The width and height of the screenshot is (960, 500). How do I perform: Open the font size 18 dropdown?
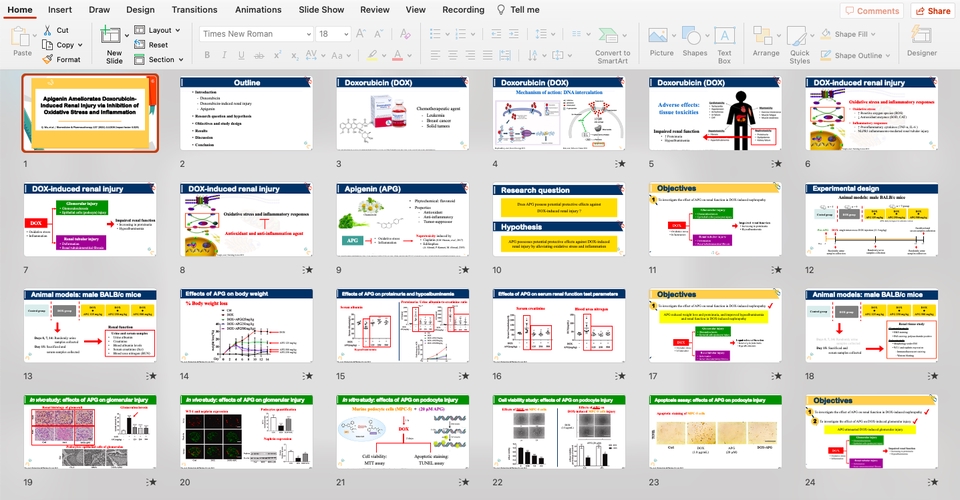point(346,34)
